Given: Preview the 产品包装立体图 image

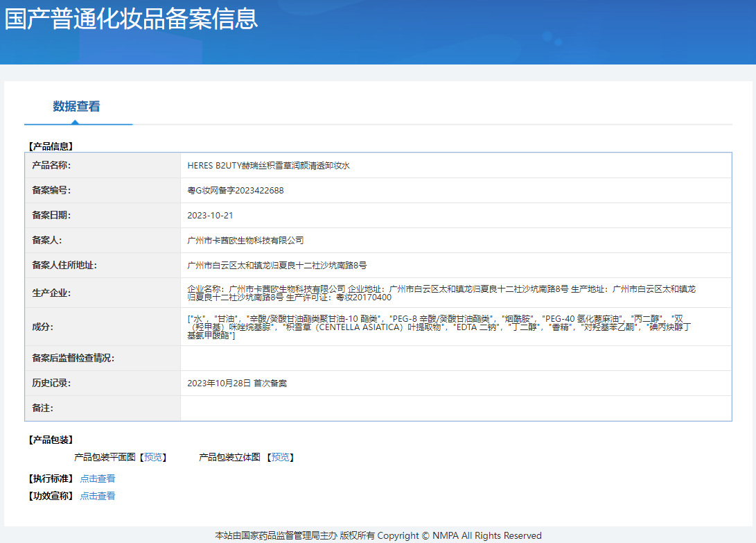Looking at the screenshot, I should pyautogui.click(x=280, y=458).
